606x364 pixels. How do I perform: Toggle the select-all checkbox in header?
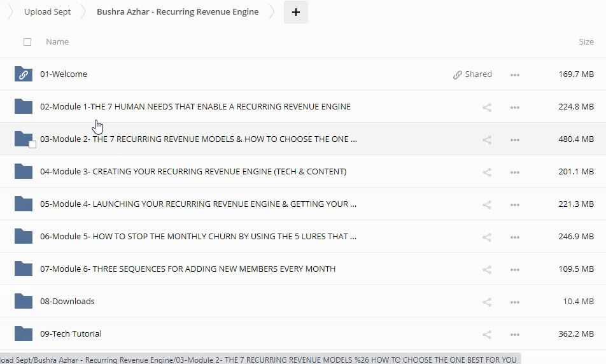[27, 42]
